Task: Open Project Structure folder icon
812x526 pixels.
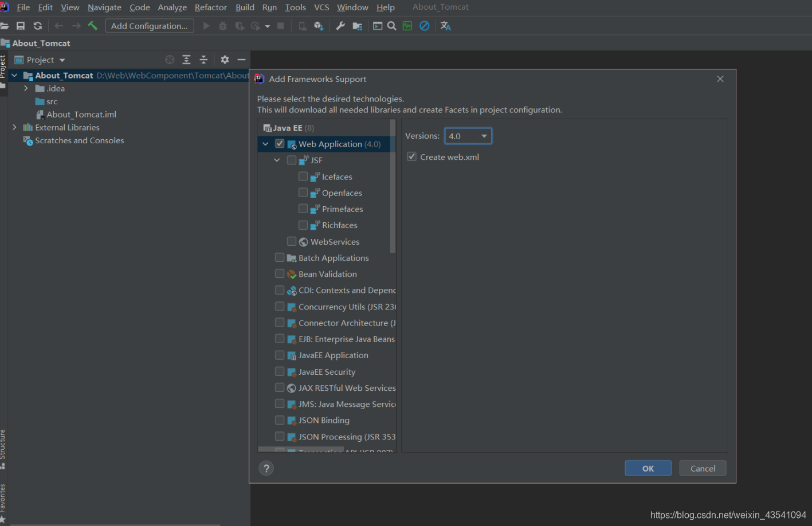Action: (358, 26)
